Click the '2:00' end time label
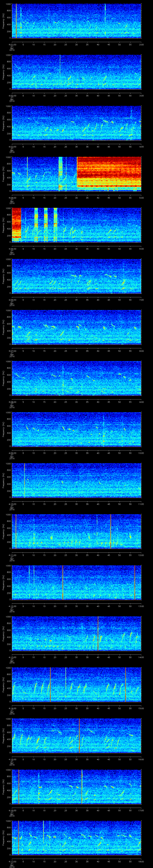 pyautogui.click(x=141, y=44)
